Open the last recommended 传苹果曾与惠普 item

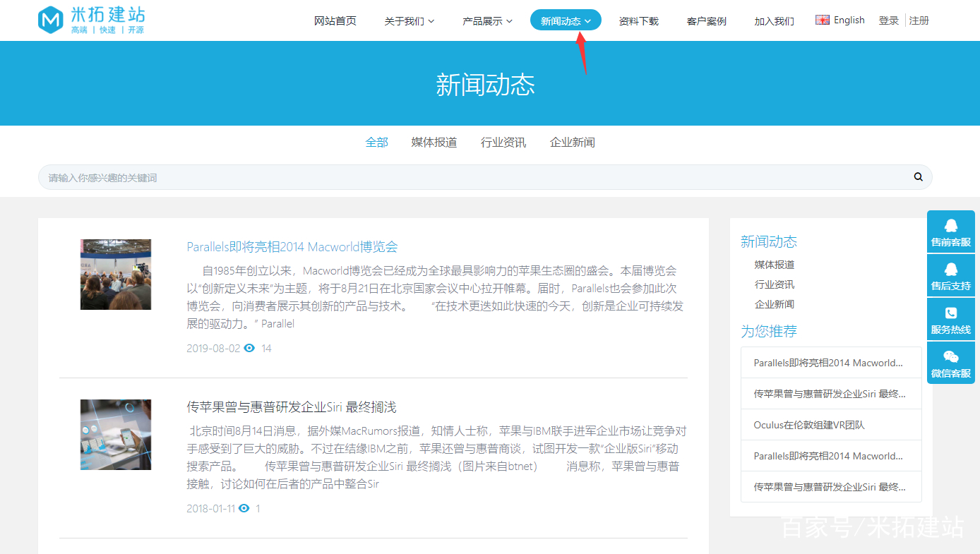click(x=831, y=487)
